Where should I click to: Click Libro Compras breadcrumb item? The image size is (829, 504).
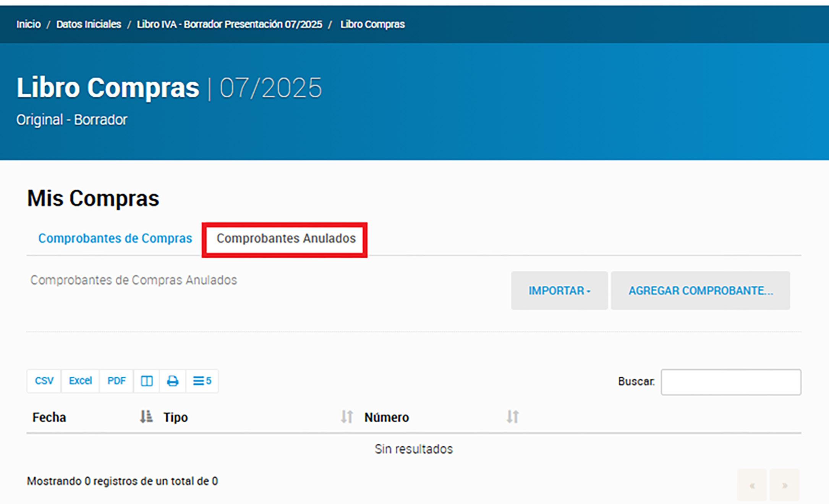pos(372,24)
